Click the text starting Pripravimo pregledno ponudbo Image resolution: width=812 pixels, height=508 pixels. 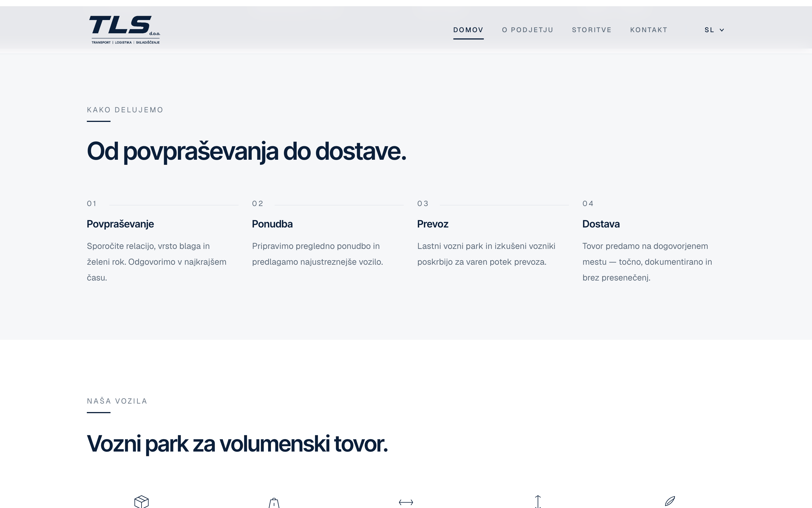[x=317, y=254]
